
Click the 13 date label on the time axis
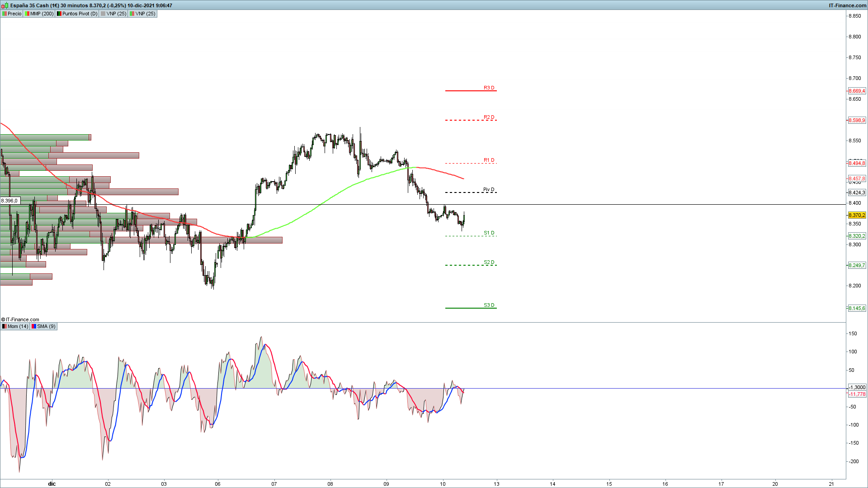496,483
